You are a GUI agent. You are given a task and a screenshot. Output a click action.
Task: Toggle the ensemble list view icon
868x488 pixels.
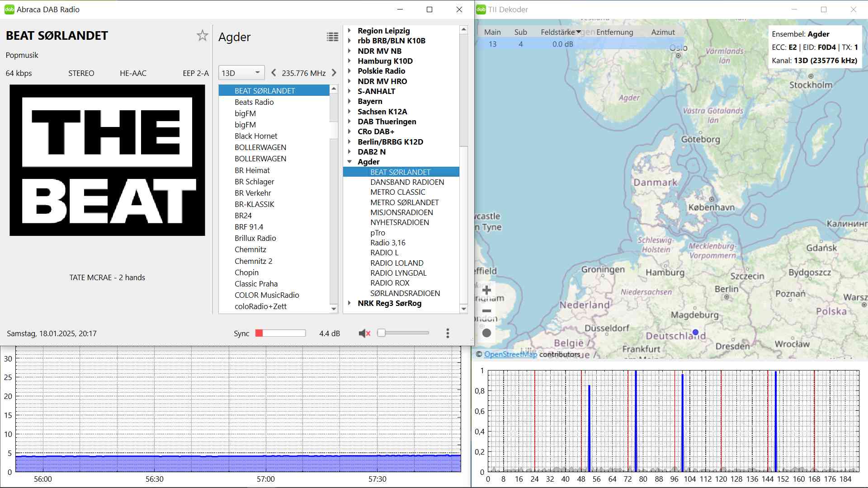coord(332,37)
